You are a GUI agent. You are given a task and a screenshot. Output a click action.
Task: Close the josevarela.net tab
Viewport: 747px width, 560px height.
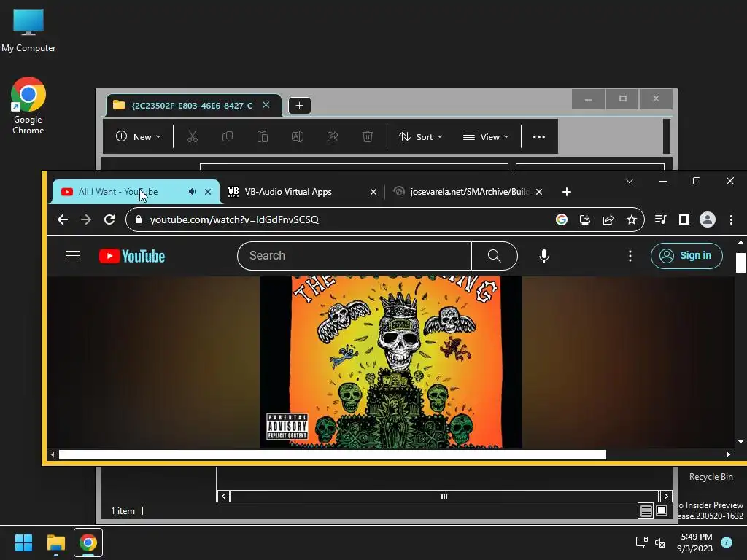(539, 192)
